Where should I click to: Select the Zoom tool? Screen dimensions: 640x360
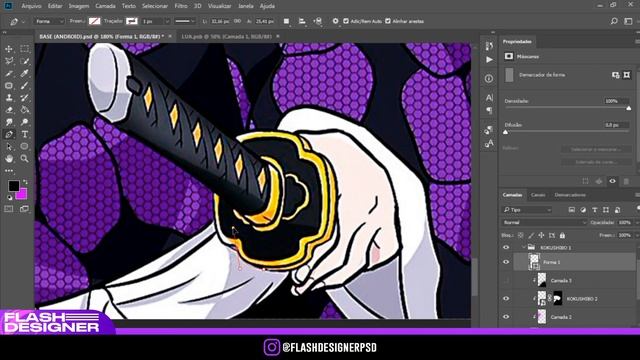pyautogui.click(x=24, y=159)
